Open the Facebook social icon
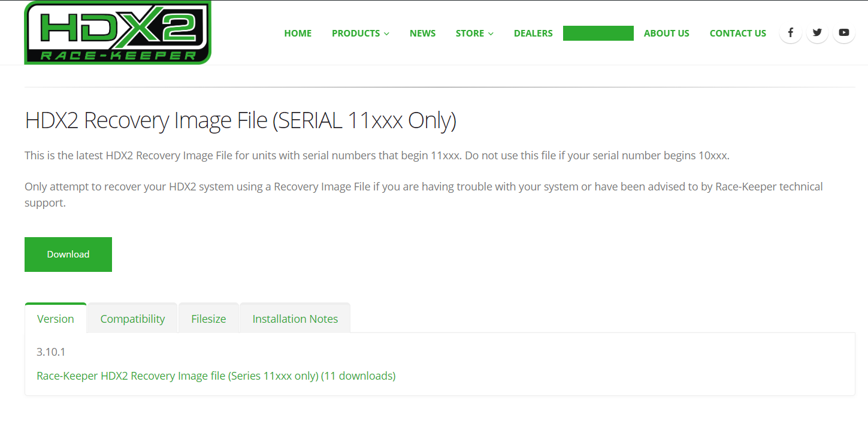The height and width of the screenshot is (421, 868). 791,33
